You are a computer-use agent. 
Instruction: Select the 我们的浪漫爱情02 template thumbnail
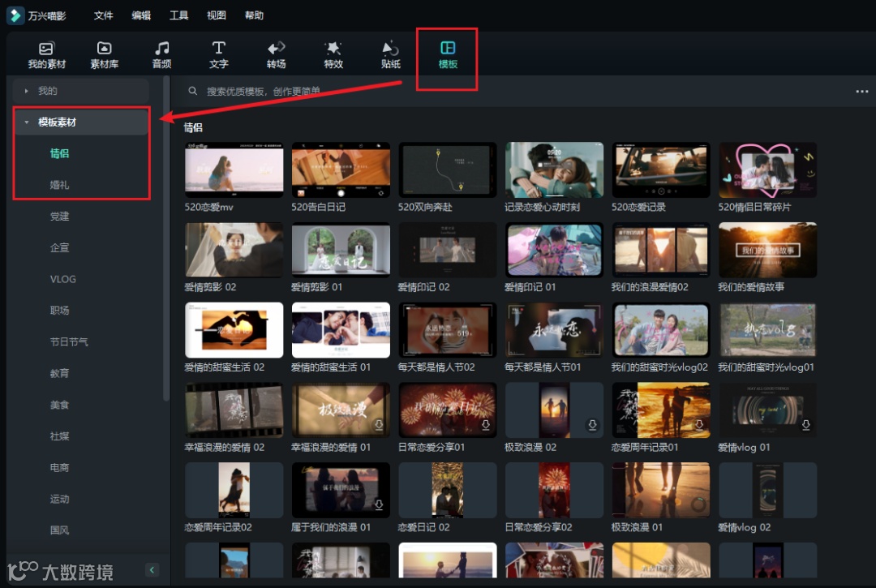661,250
